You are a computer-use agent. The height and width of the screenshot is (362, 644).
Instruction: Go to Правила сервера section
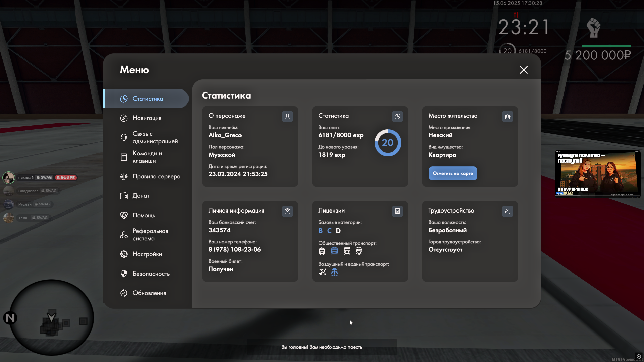point(156,176)
